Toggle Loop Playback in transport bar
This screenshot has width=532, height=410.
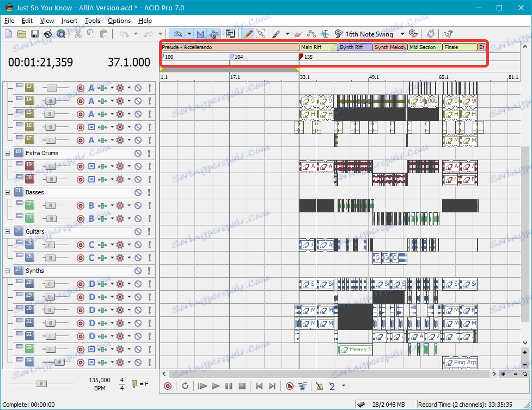(x=185, y=386)
